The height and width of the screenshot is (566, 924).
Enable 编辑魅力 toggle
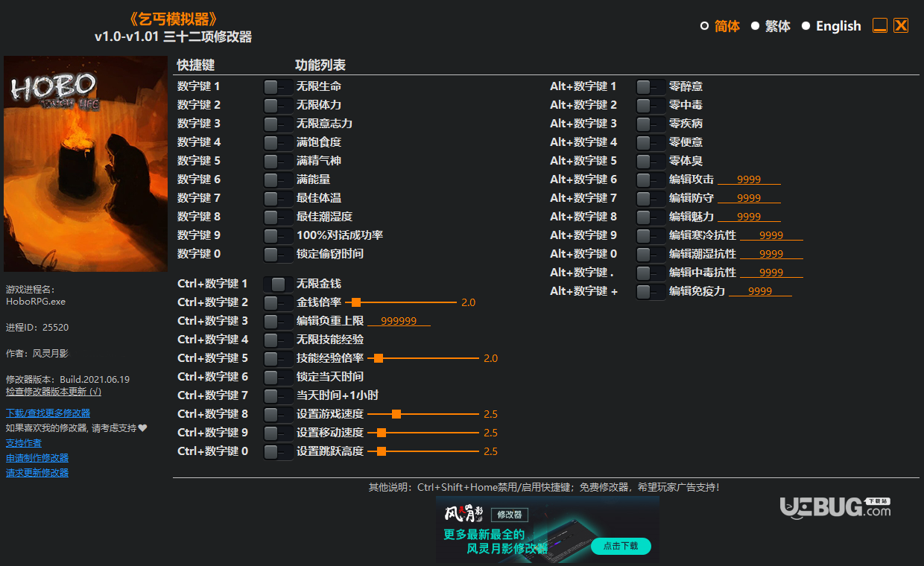(x=651, y=217)
